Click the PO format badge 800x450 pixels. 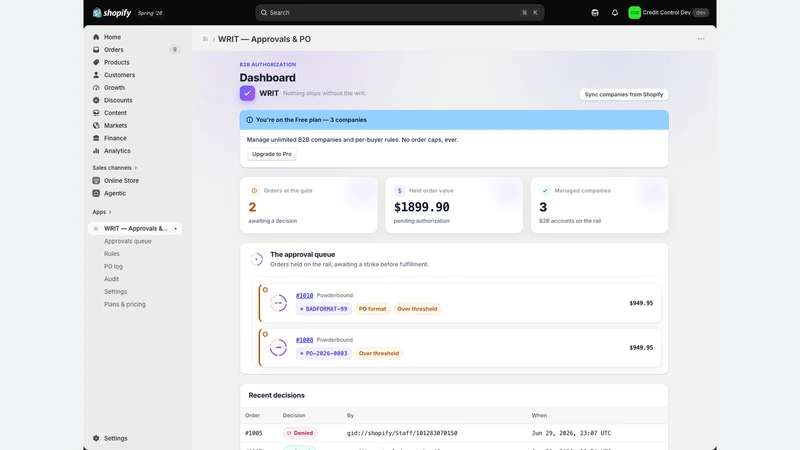point(372,309)
